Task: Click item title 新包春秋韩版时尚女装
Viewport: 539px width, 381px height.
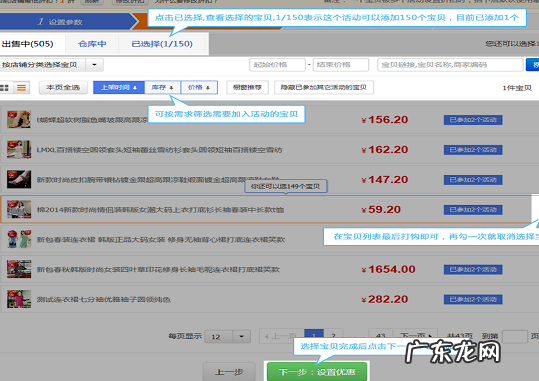Action: point(158,270)
